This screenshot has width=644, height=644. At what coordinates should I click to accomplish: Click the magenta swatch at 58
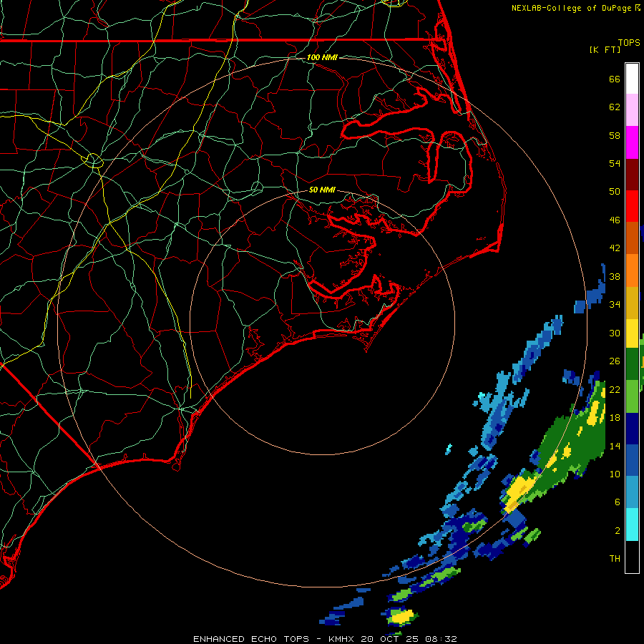(632, 142)
